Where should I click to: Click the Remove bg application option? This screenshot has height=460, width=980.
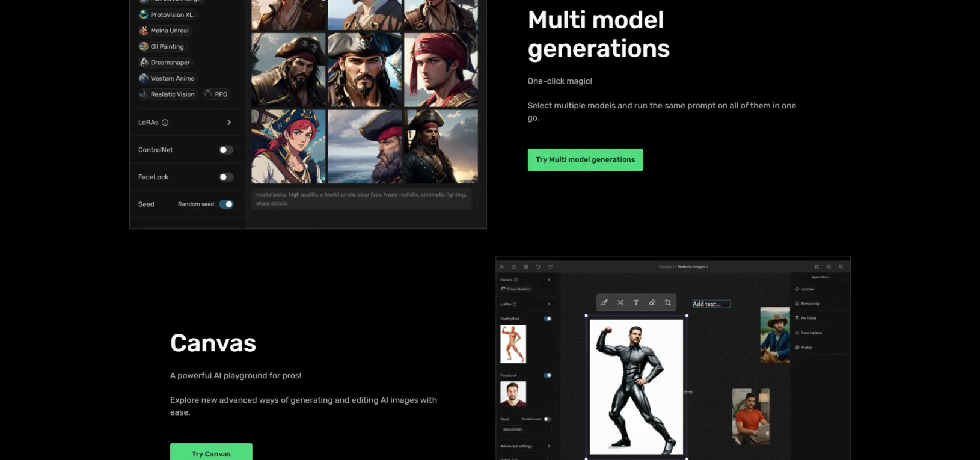click(x=807, y=304)
